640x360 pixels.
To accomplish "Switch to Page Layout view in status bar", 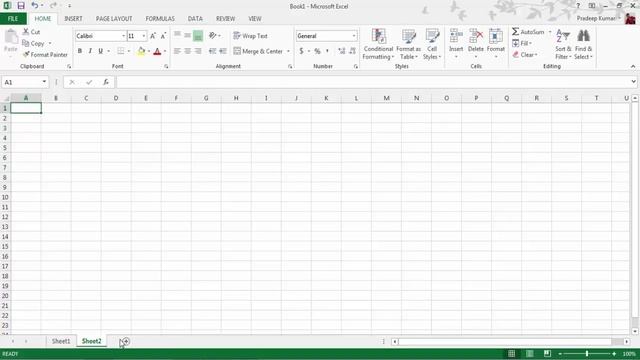I will [529, 353].
